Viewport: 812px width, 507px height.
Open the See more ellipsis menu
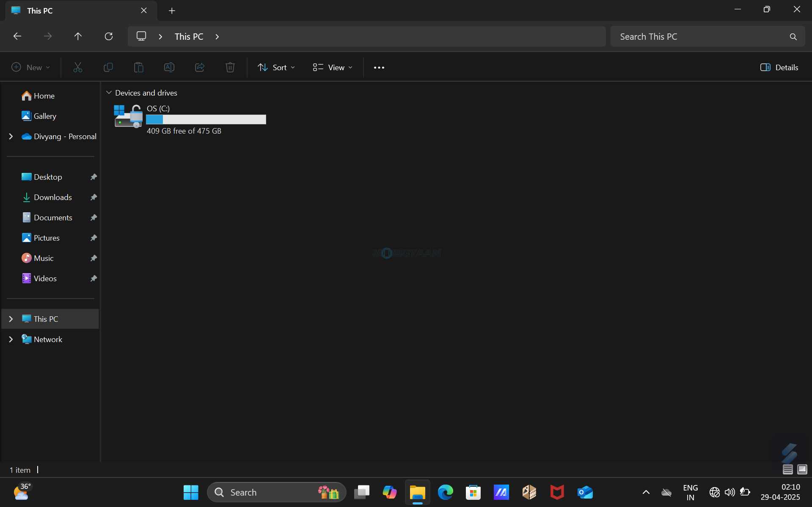[x=379, y=67]
